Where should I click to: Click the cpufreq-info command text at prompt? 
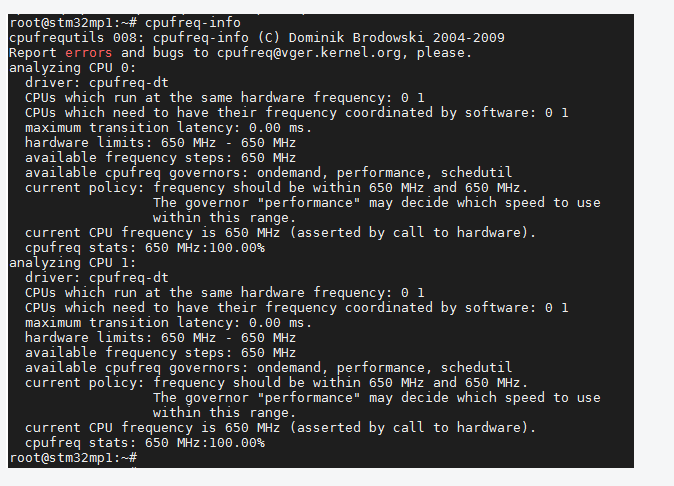pyautogui.click(x=193, y=22)
